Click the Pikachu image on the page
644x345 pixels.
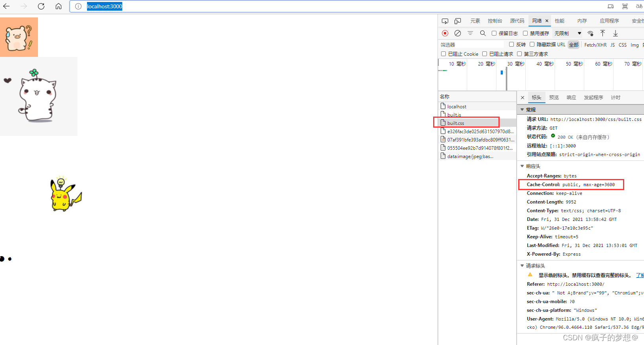[x=66, y=194]
